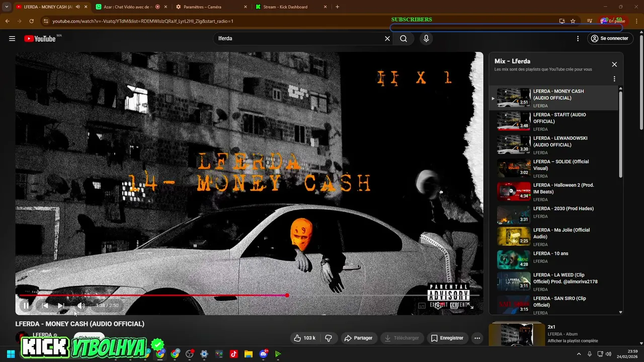Image resolution: width=644 pixels, height=362 pixels.
Task: Save video with Enregistrer button
Action: click(447, 338)
